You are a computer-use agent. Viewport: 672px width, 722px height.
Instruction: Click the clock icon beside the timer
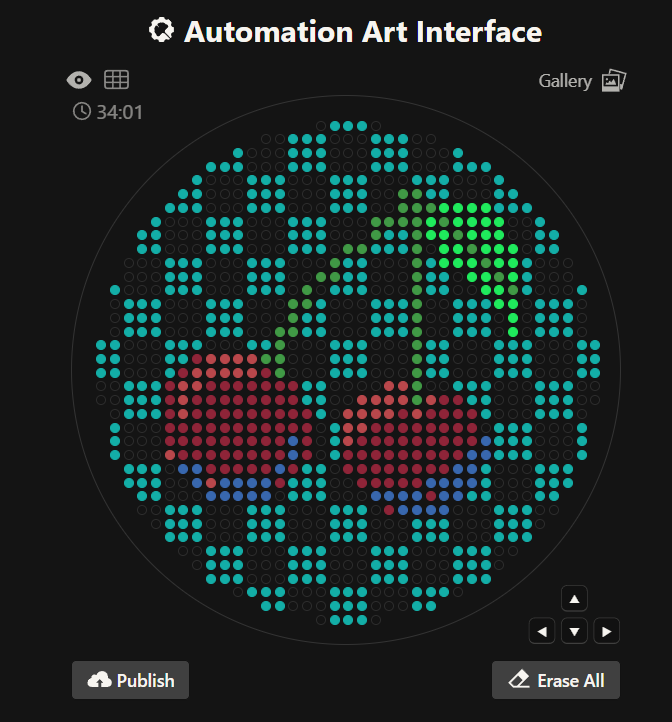click(82, 111)
